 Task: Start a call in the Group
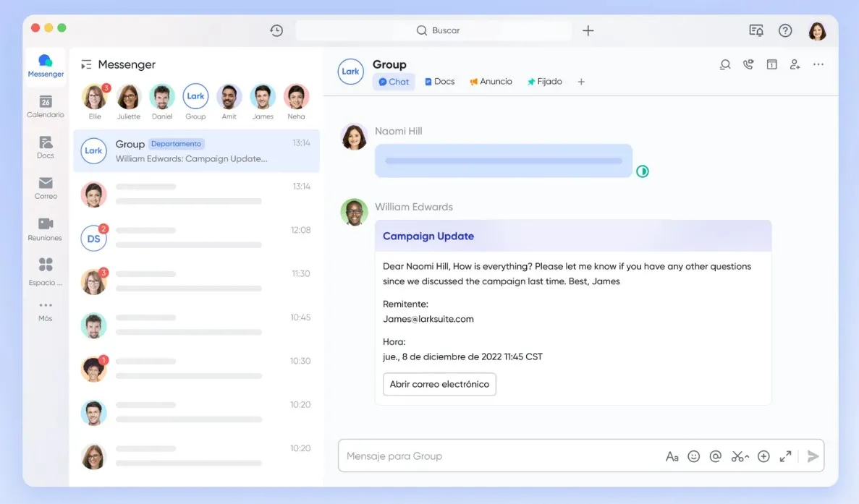point(748,64)
